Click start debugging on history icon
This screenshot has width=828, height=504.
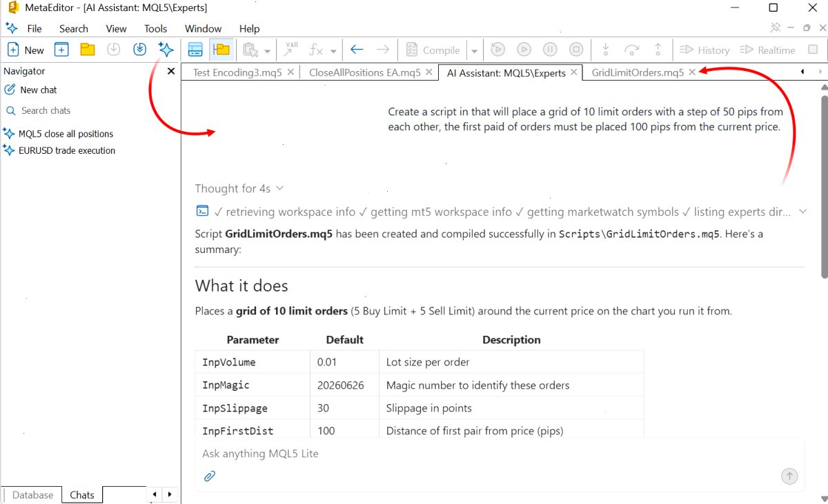(498, 50)
